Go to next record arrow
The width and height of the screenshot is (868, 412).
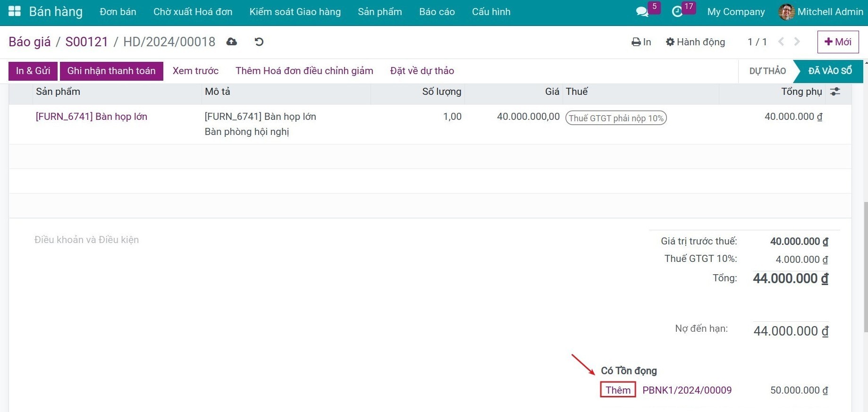[797, 42]
